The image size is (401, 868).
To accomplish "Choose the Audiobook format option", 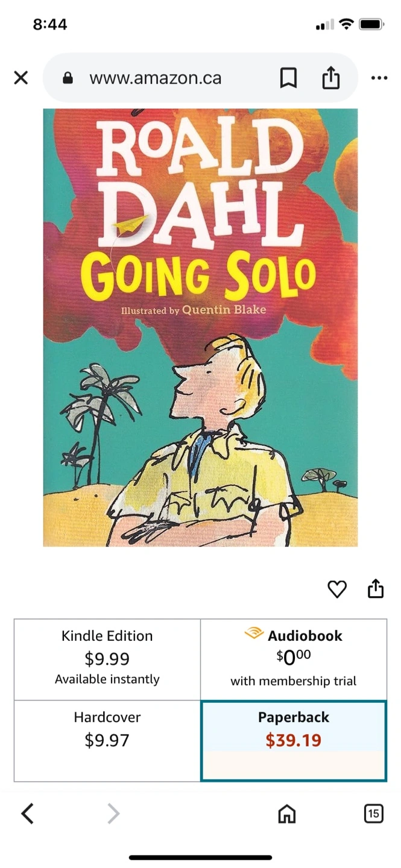I will tap(294, 659).
